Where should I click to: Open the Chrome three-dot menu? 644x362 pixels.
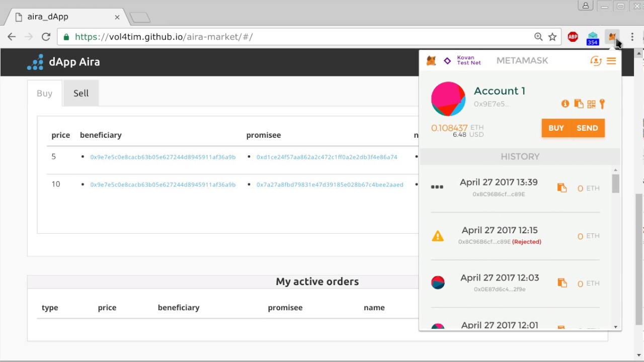coord(632,37)
